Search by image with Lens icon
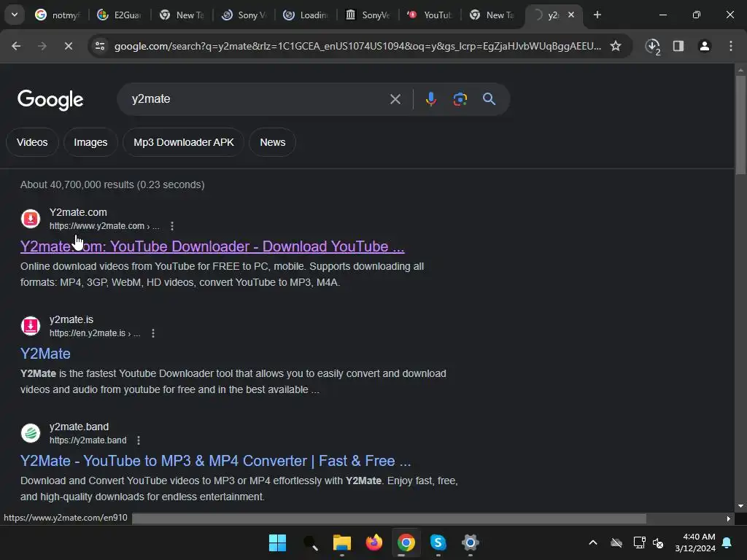The width and height of the screenshot is (747, 560). click(x=460, y=99)
